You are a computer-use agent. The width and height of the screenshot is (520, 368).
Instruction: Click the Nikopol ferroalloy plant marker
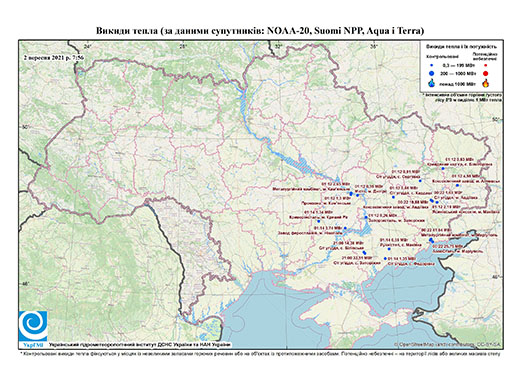[345, 228]
